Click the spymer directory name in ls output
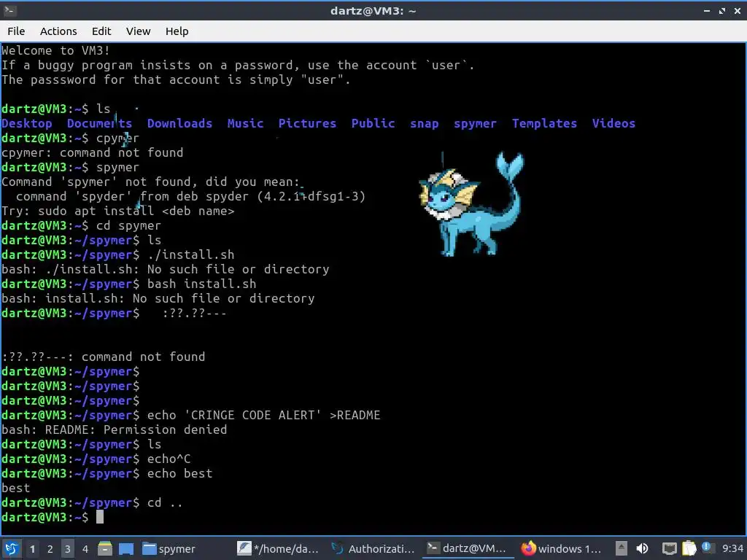 point(475,124)
